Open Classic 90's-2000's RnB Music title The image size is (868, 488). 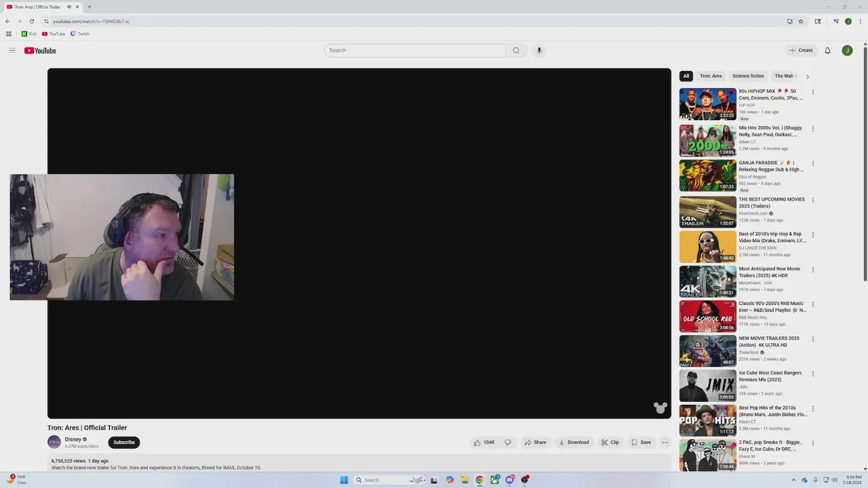coord(772,306)
